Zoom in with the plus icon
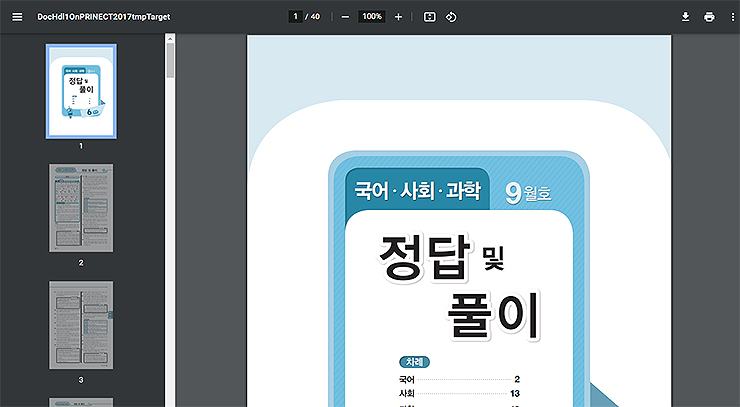Viewport: 740px width, 407px height. coord(398,17)
